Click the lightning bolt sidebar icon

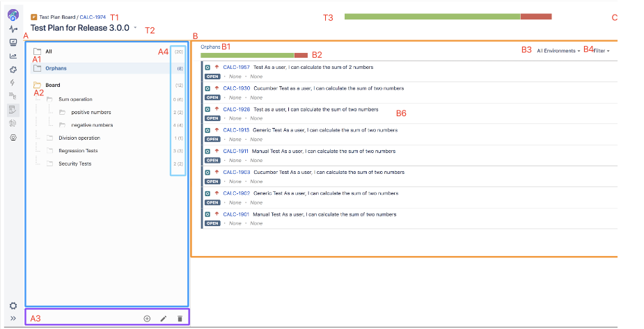click(13, 83)
